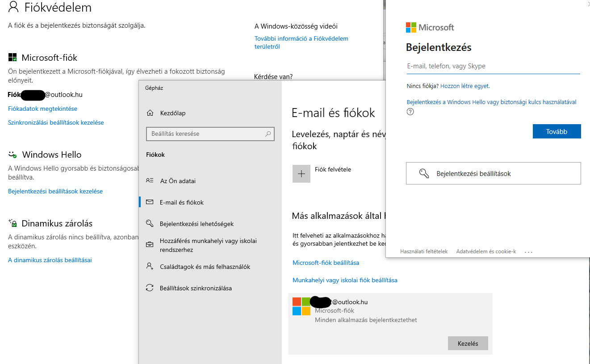Image resolution: width=590 pixels, height=364 pixels.
Task: Open Szinkronizálási beállítások kezelése link
Action: (x=56, y=122)
